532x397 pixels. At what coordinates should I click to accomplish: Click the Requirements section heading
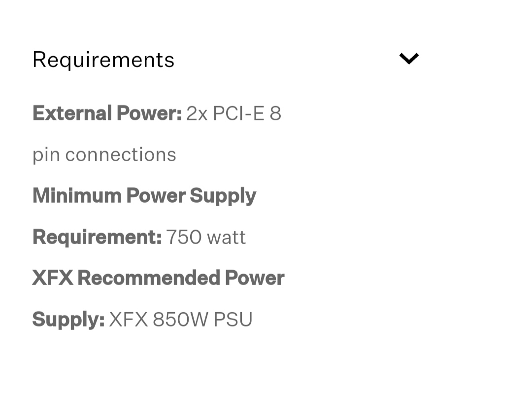[x=103, y=60]
